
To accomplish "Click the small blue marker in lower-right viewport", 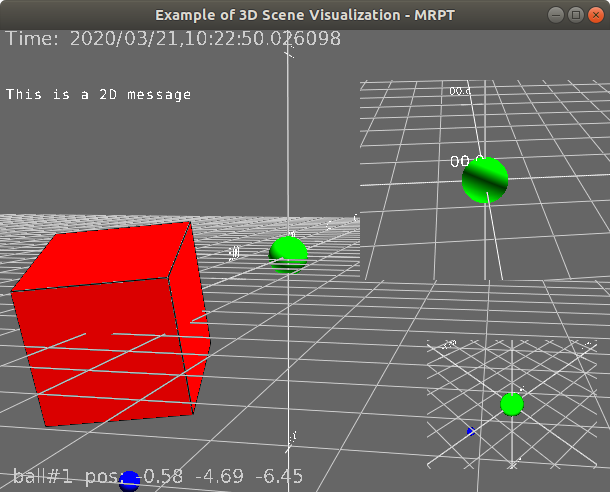I will pos(470,431).
